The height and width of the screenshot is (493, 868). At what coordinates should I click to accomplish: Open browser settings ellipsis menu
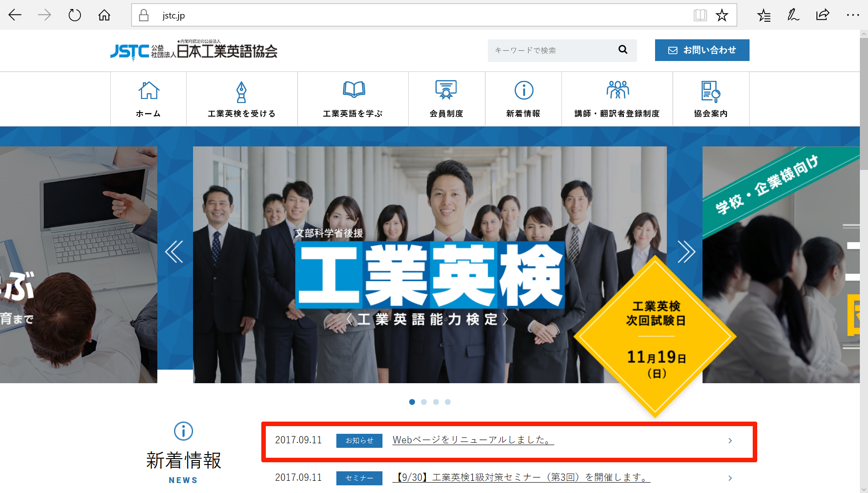(x=853, y=15)
